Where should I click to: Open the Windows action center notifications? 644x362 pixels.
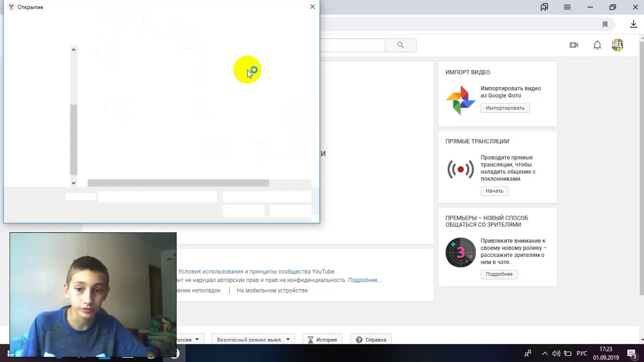pos(632,353)
